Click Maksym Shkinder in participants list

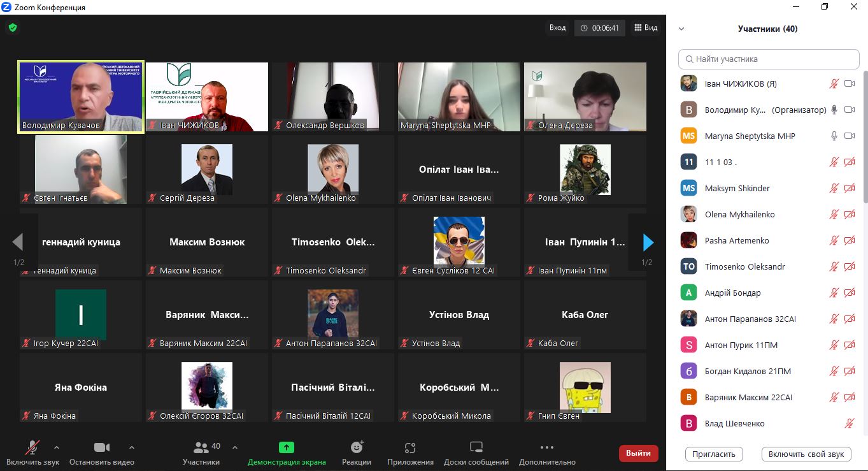pos(737,188)
